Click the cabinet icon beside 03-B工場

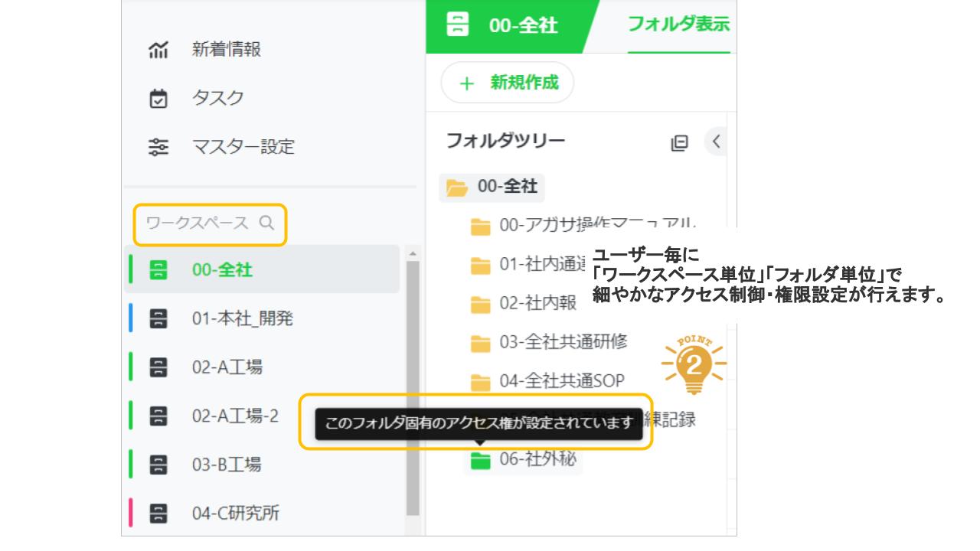[x=158, y=464]
